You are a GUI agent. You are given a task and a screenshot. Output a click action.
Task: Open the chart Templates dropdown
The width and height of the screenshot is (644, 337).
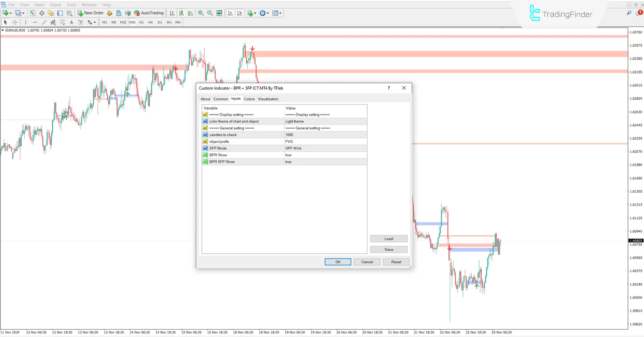point(281,13)
